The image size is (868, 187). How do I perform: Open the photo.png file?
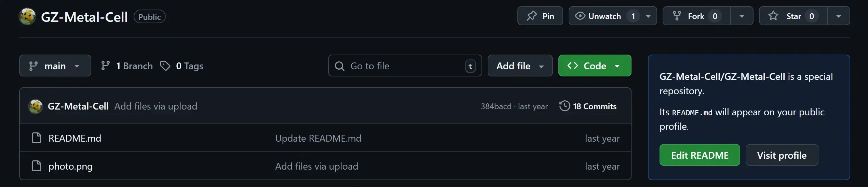click(70, 166)
